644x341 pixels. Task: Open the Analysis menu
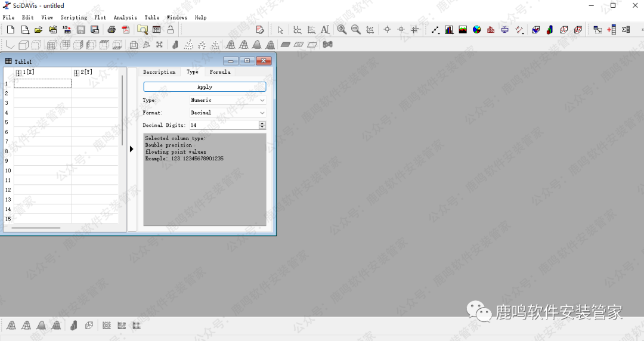pos(125,17)
